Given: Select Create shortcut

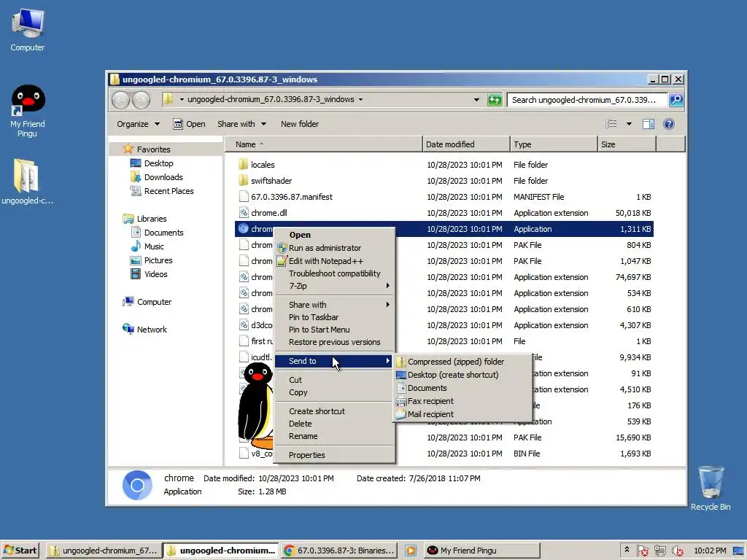Looking at the screenshot, I should 334,411.
